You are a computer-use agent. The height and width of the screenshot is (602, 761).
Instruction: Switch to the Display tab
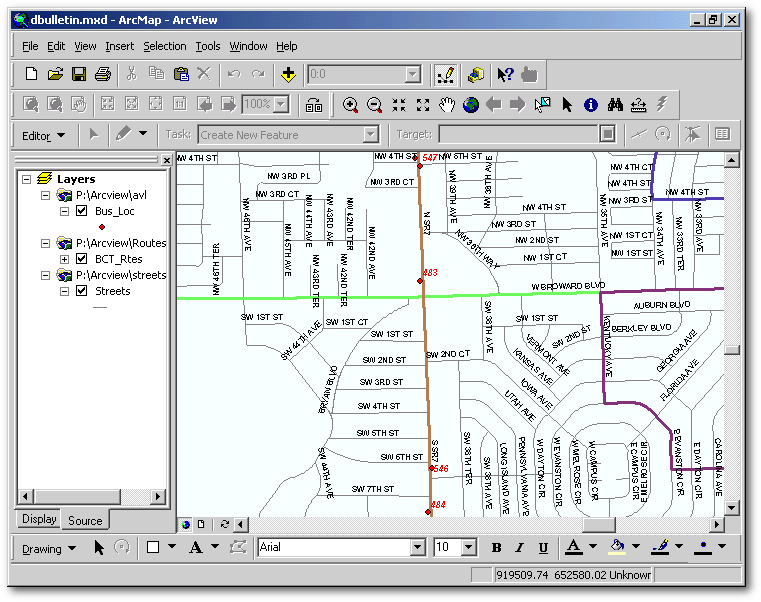[x=39, y=519]
